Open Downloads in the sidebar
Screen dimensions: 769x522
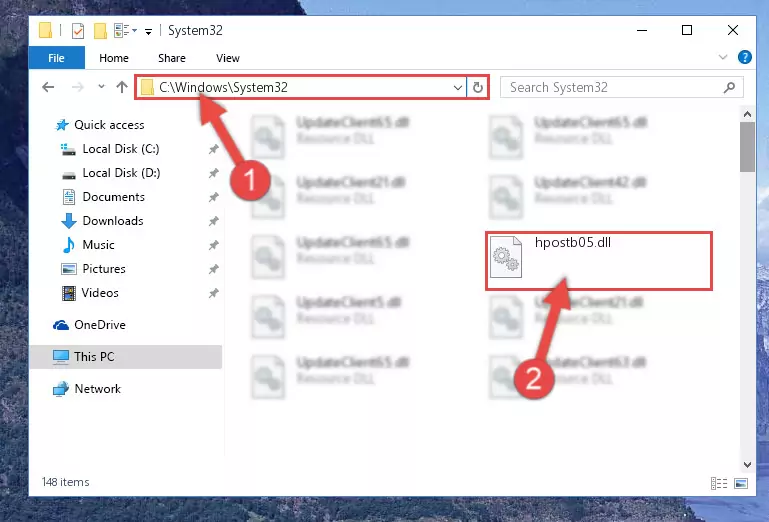tap(113, 221)
